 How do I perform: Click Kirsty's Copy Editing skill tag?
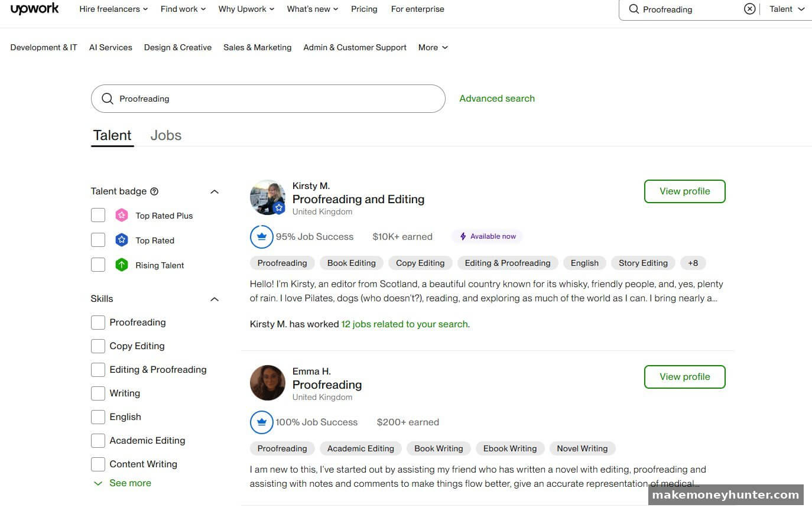pyautogui.click(x=420, y=263)
